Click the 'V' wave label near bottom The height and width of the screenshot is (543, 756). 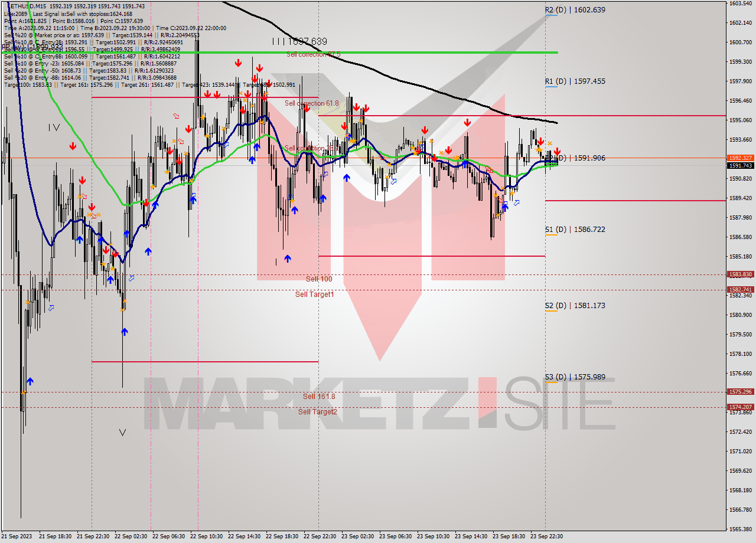point(122,433)
